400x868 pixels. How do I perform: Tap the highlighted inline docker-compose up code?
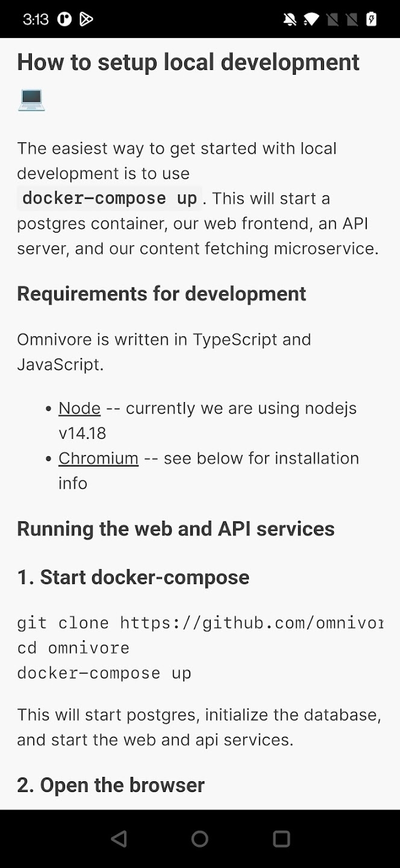(x=109, y=198)
